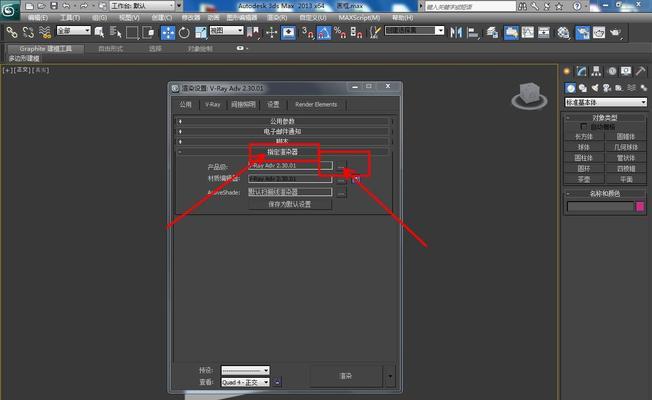Activate the Select and Move tool
652x400 pixels.
(168, 32)
